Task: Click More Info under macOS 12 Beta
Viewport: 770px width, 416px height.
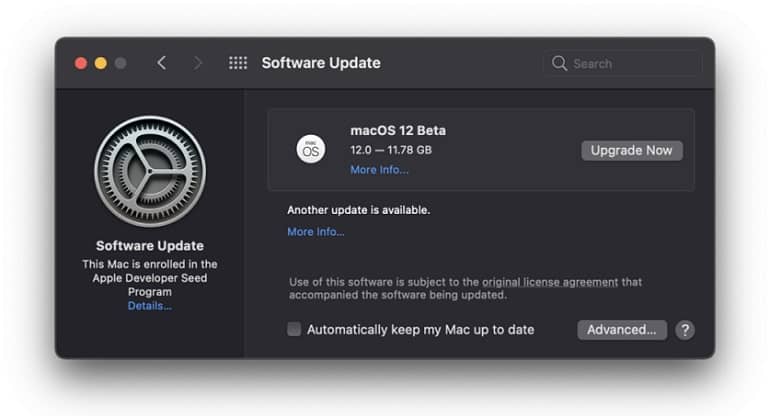Action: click(379, 170)
